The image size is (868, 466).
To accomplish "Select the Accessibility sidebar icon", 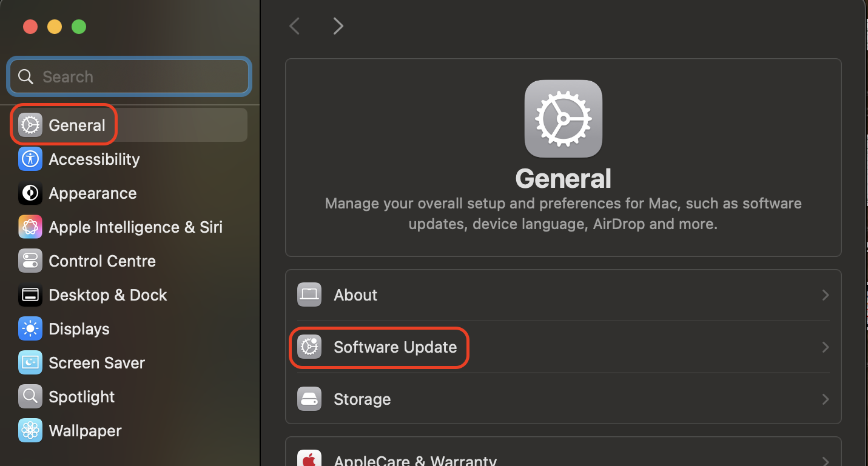I will 30,159.
